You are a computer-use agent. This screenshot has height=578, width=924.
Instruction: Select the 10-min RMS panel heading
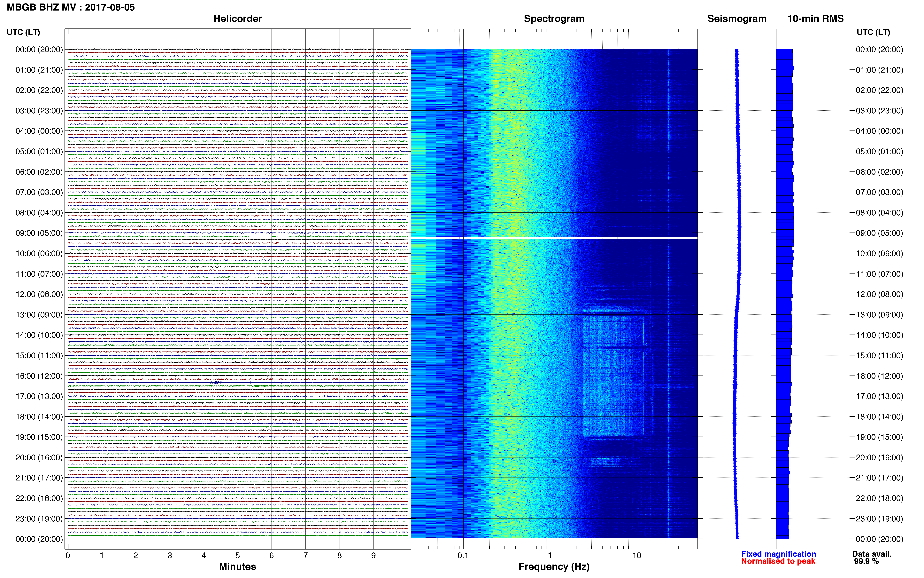(815, 19)
